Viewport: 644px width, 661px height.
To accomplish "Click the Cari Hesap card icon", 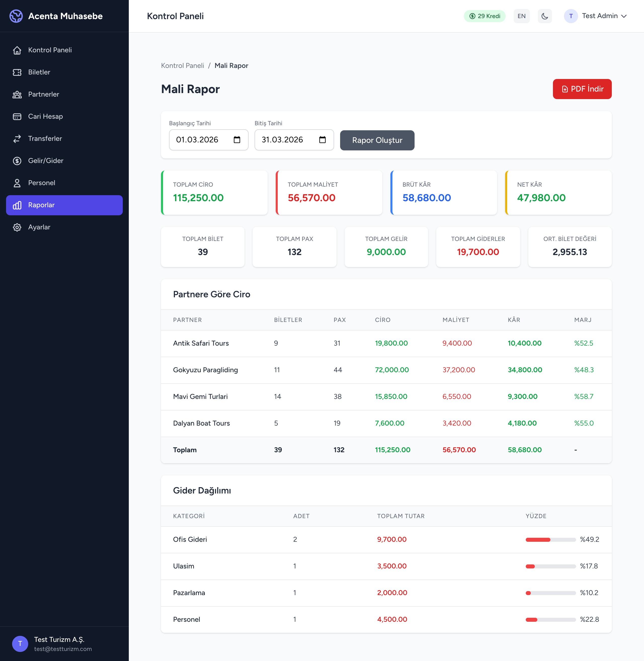I will pyautogui.click(x=17, y=117).
